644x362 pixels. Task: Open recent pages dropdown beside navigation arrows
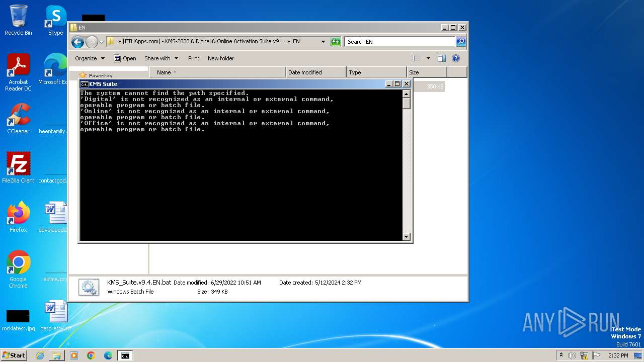[x=102, y=42]
